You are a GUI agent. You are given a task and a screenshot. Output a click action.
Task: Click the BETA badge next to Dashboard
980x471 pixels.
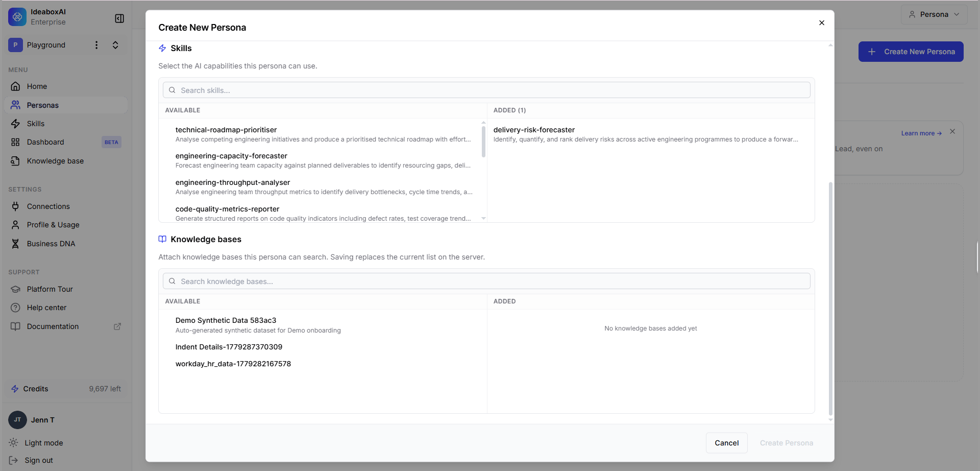(x=111, y=142)
